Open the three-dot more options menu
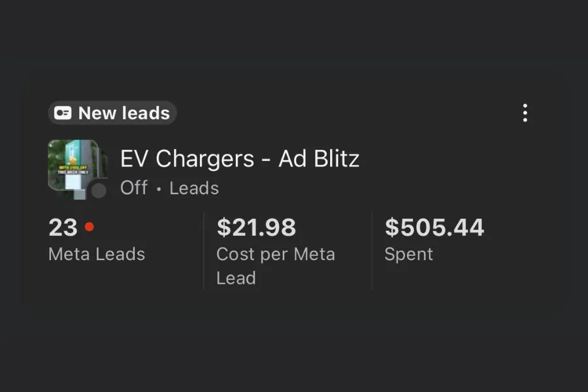 click(525, 113)
